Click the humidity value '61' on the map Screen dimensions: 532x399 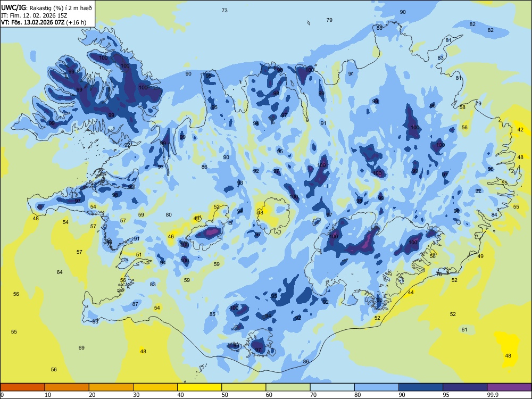[464, 329]
